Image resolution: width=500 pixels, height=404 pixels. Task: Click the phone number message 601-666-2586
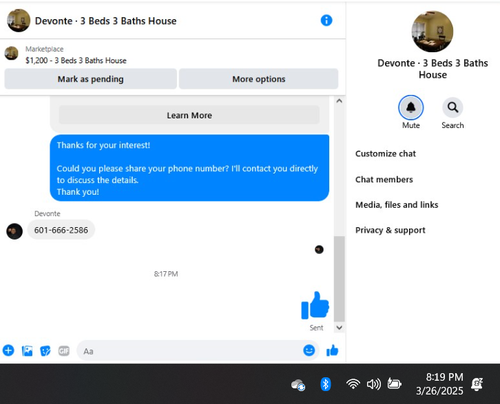(x=61, y=230)
